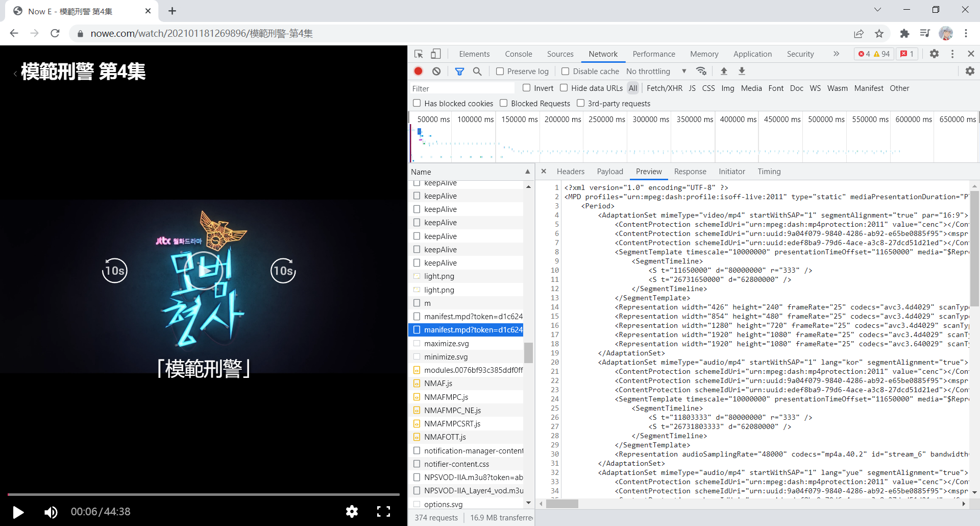Expand more DevTools tabs chevron
Image resolution: width=980 pixels, height=526 pixels.
click(836, 54)
